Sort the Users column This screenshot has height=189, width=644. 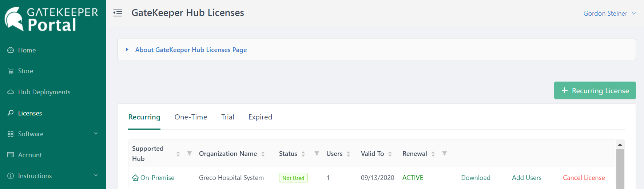348,154
